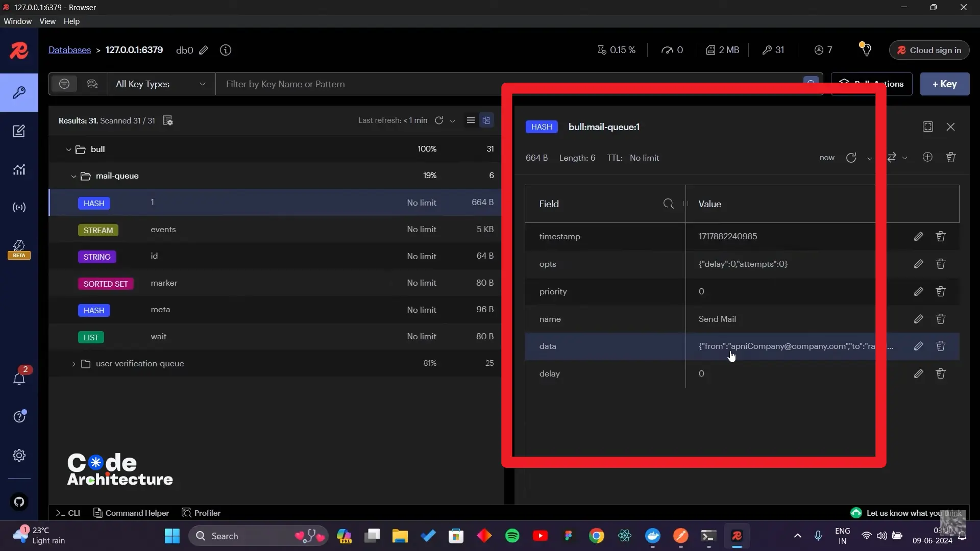Open the CLI panel
Viewport: 980px width, 551px height.
68,513
